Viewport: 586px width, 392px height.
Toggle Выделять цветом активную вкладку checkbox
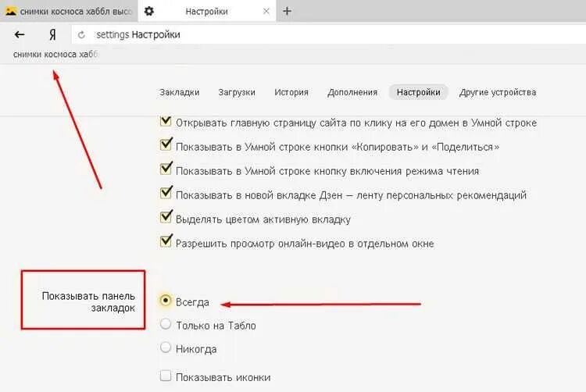[x=166, y=217]
